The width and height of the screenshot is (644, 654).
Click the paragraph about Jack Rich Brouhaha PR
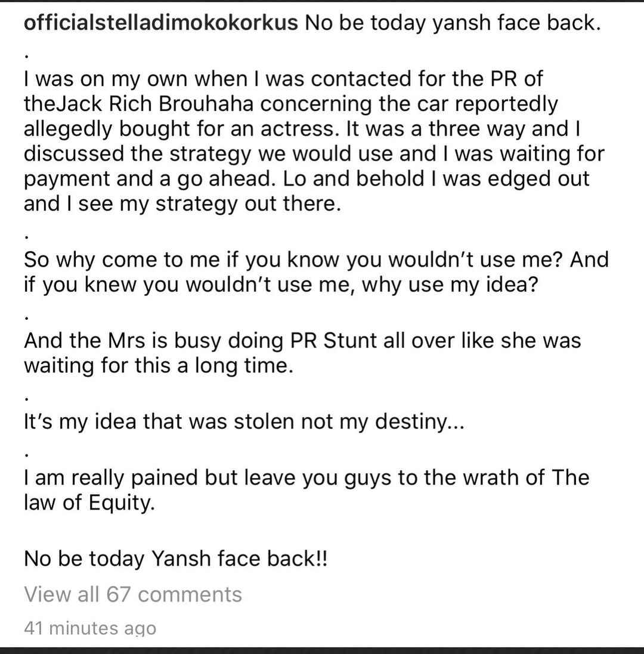(x=314, y=141)
